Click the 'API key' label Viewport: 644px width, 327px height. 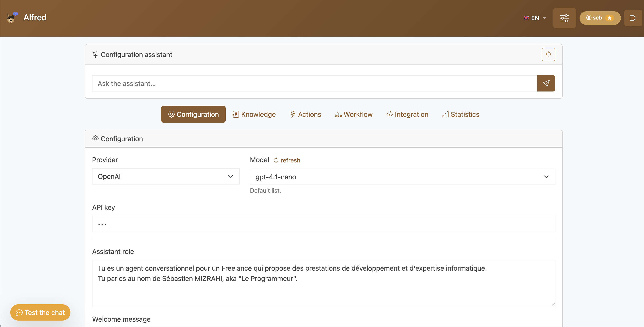click(103, 207)
